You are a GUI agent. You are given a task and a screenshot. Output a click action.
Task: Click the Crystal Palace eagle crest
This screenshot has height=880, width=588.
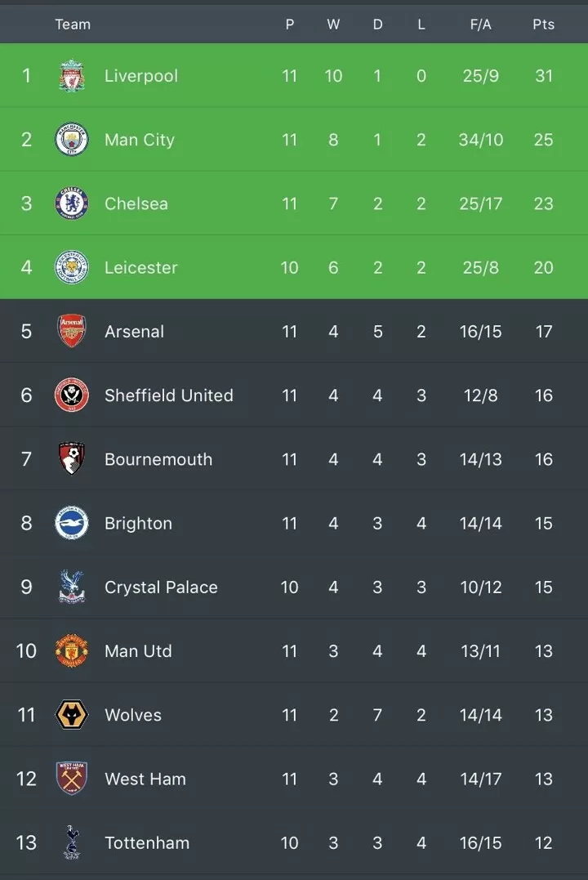coord(72,587)
